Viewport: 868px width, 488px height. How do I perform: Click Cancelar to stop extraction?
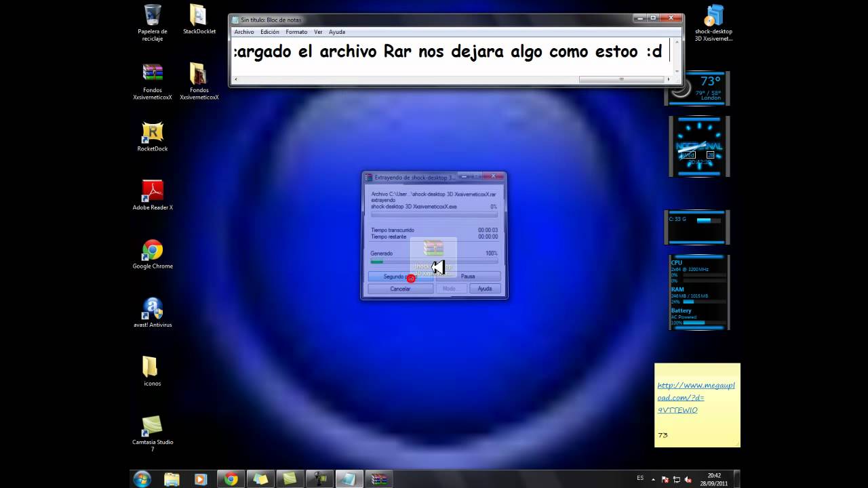pos(400,289)
